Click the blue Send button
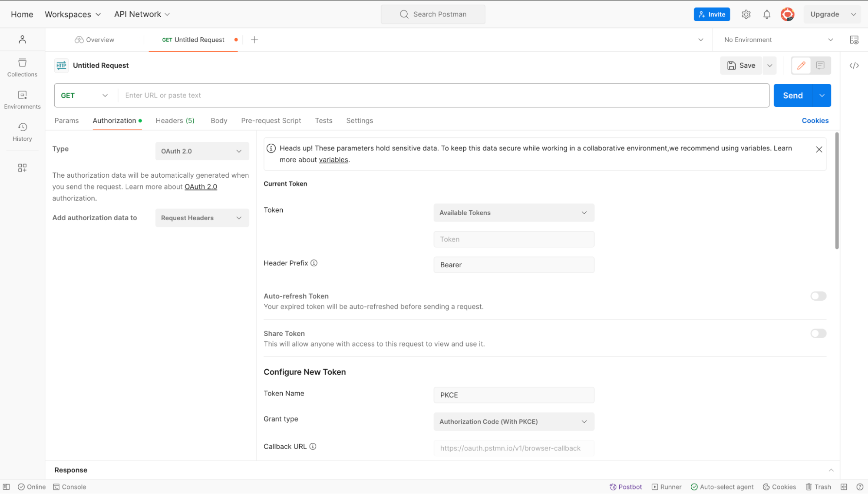This screenshot has width=868, height=494. coord(792,96)
